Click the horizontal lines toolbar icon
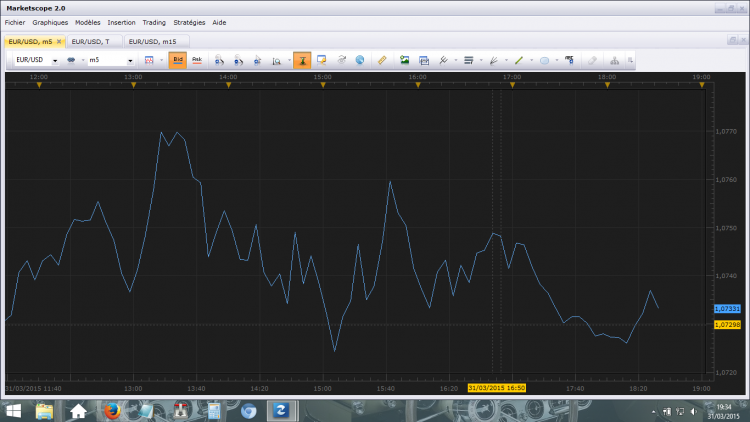This screenshot has height=422, width=750. click(x=468, y=60)
